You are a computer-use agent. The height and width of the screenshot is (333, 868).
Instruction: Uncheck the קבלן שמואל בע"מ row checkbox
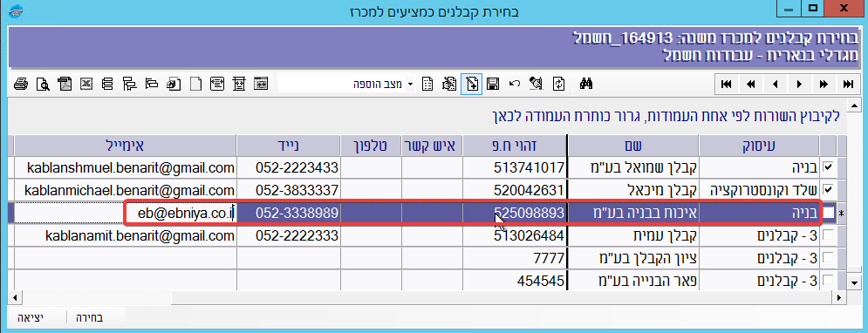828,166
